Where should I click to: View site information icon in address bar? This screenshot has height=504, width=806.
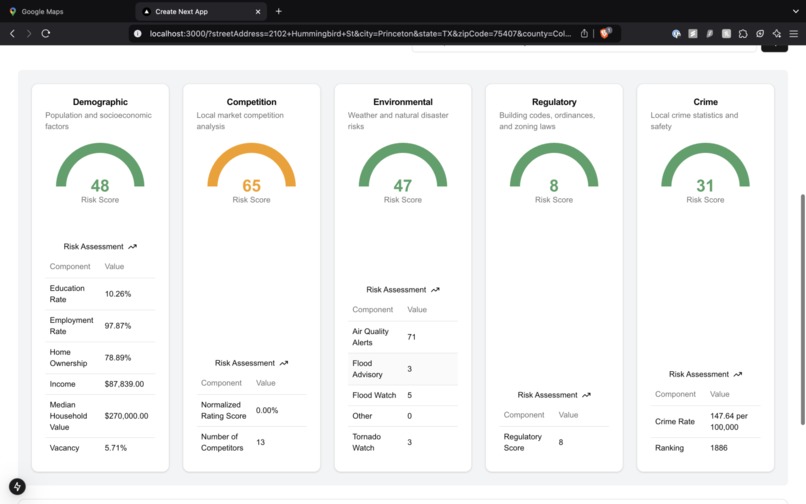[137, 33]
